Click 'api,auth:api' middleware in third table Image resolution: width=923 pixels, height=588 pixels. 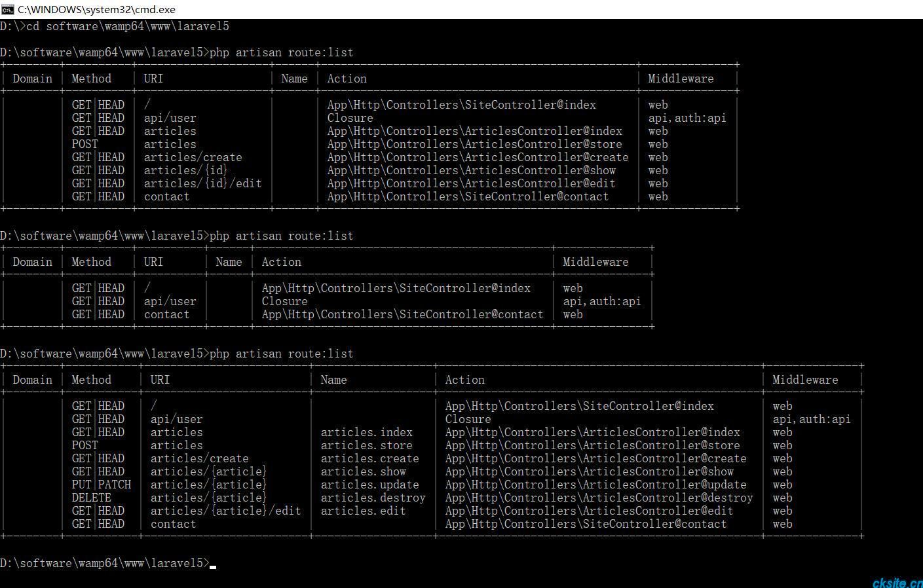click(x=812, y=419)
